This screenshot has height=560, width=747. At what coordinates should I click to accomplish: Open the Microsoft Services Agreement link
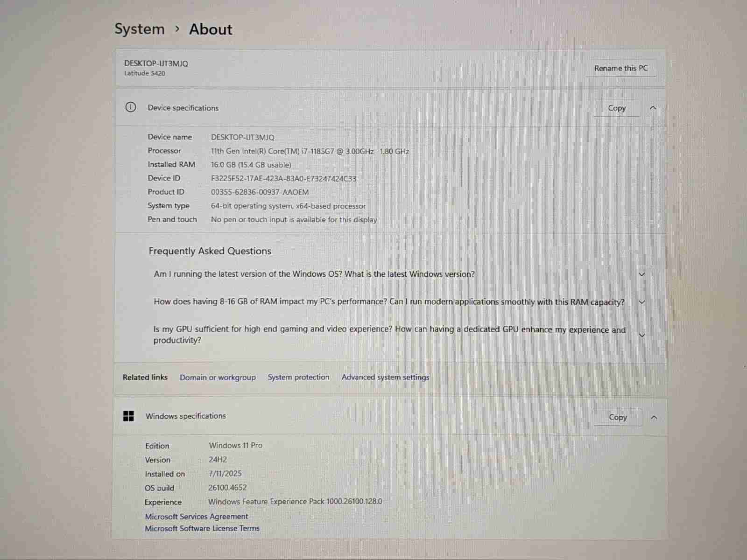pos(196,516)
